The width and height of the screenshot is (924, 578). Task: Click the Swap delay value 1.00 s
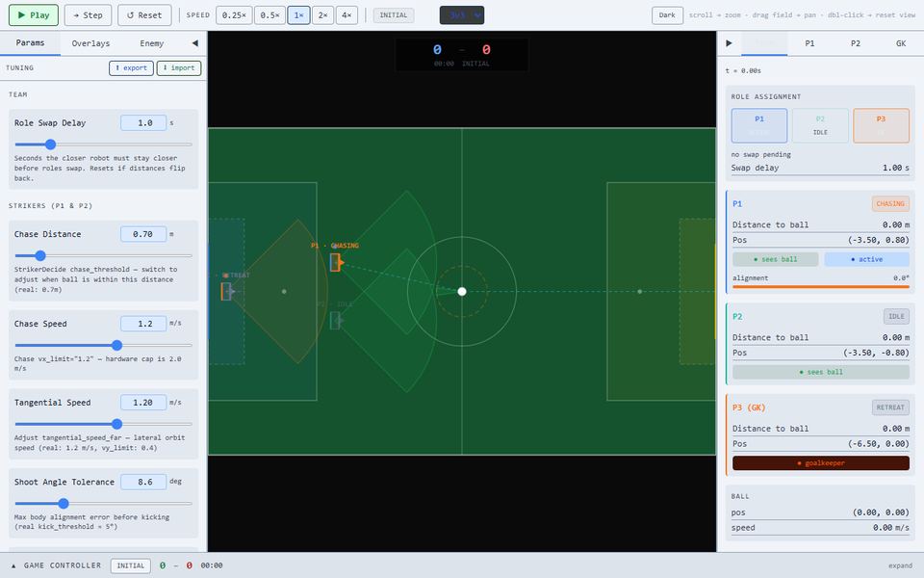coord(896,168)
